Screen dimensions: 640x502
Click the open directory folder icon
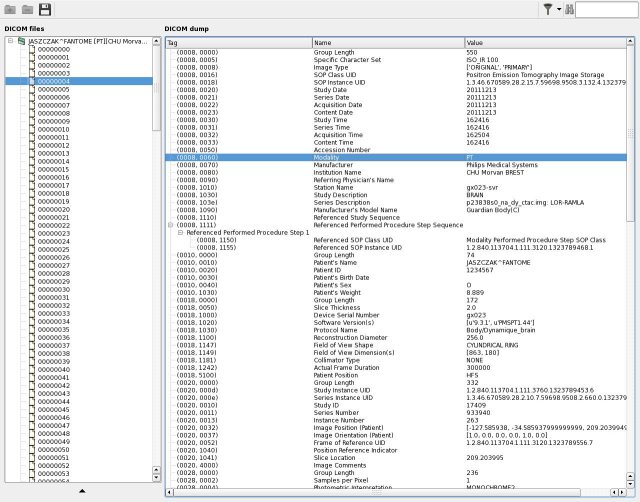click(x=27, y=10)
